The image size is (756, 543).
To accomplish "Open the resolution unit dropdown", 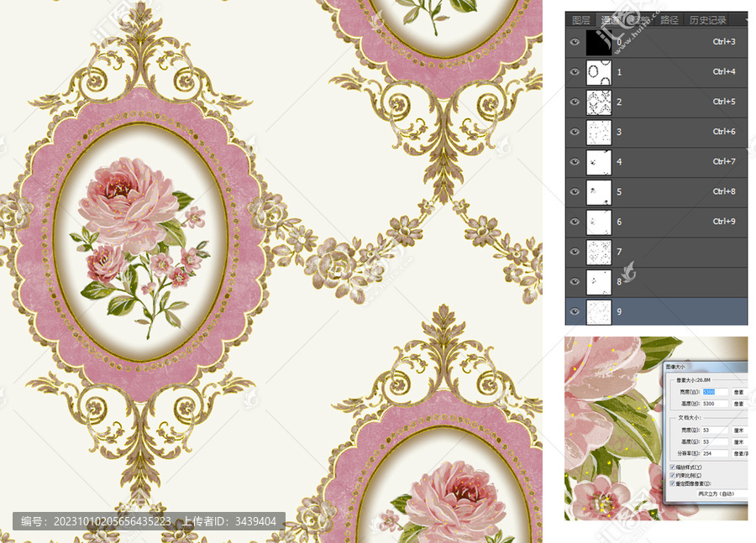I will [740, 453].
